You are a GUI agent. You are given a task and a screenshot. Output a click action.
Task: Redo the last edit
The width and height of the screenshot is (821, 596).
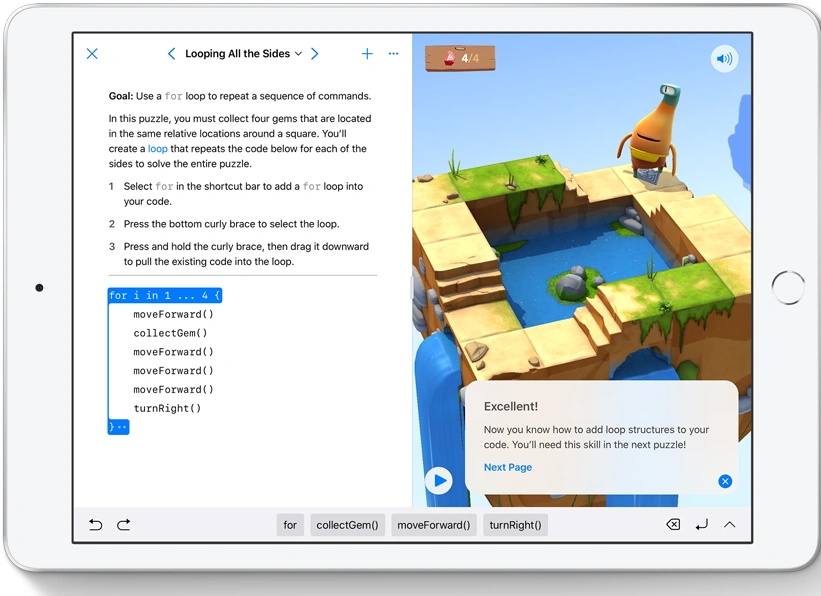tap(124, 525)
